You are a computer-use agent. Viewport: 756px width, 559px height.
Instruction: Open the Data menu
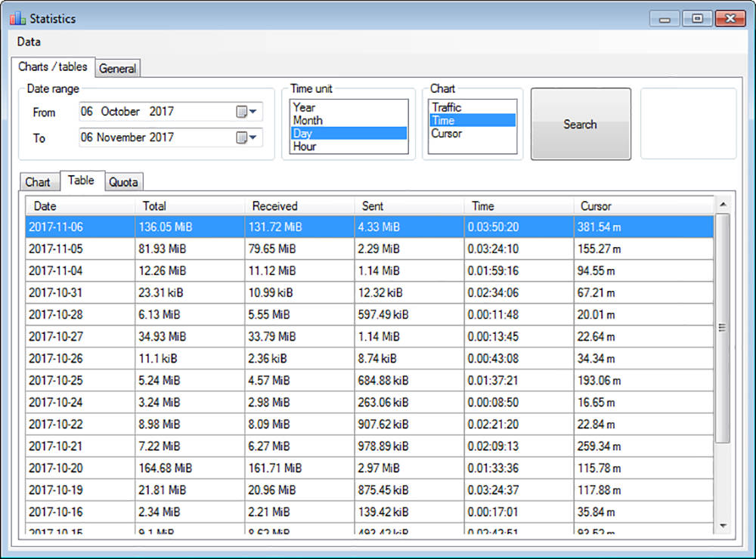click(29, 42)
